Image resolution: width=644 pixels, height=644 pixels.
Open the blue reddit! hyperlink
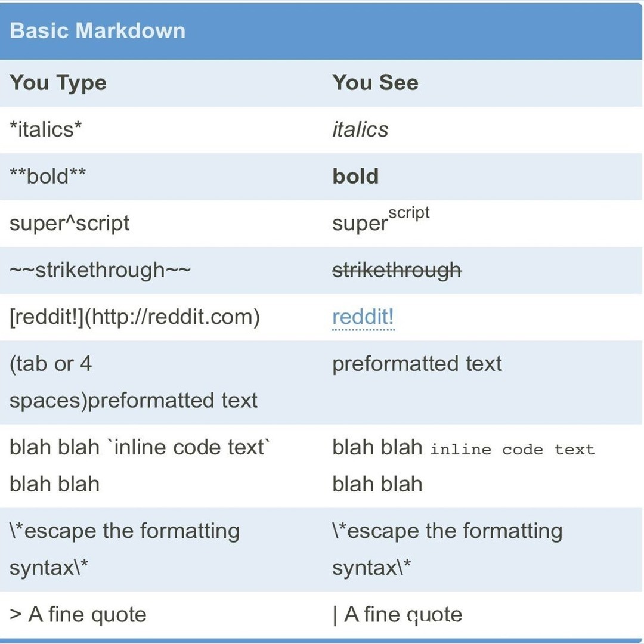coord(363,317)
